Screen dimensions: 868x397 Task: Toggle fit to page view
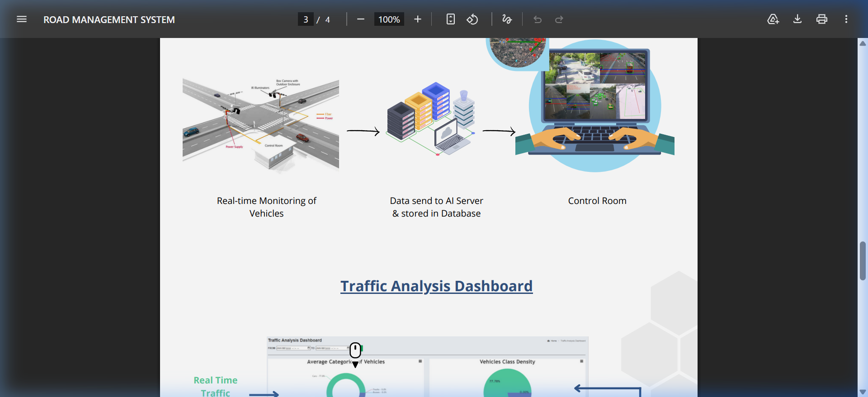tap(450, 19)
